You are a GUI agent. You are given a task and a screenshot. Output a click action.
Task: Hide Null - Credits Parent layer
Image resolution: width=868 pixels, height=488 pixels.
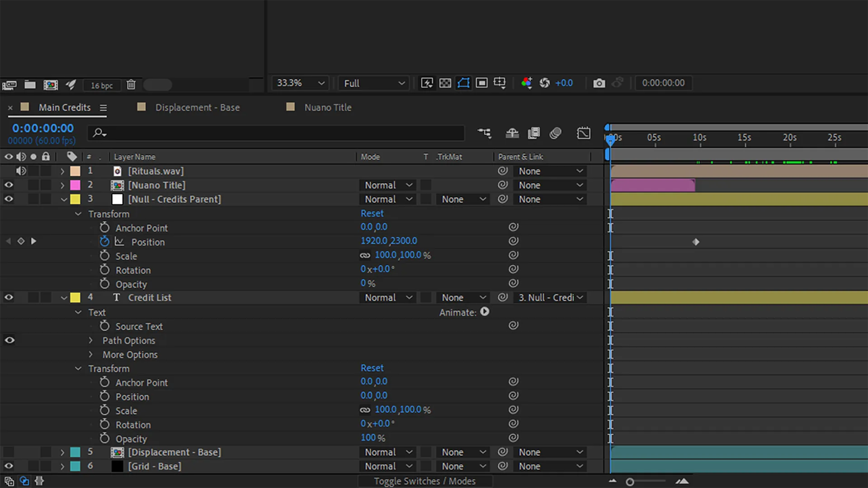9,199
